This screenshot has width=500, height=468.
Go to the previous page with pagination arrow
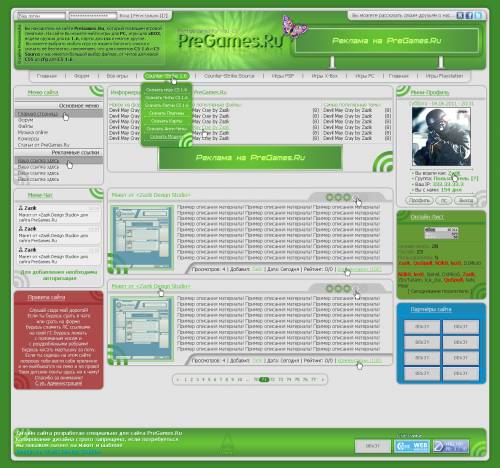click(178, 379)
